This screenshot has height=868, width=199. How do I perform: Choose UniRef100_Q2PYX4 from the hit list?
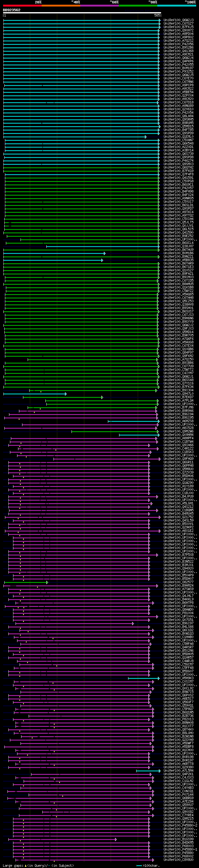178,96
